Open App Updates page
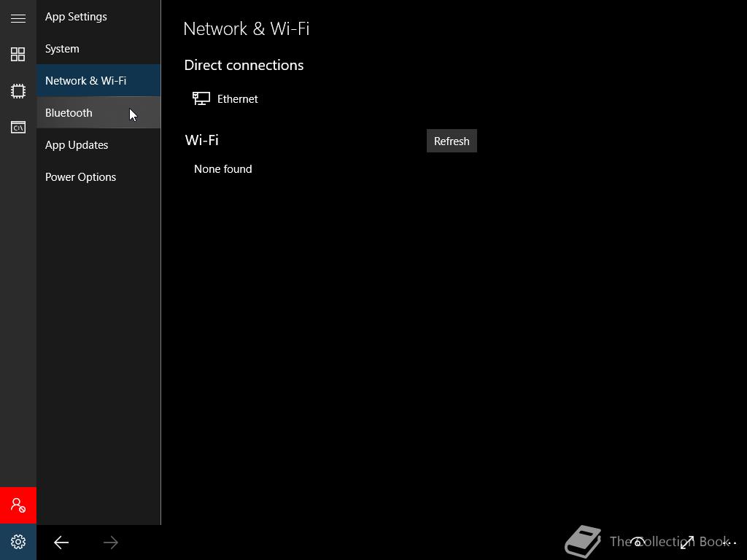The height and width of the screenshot is (560, 747). click(98, 145)
